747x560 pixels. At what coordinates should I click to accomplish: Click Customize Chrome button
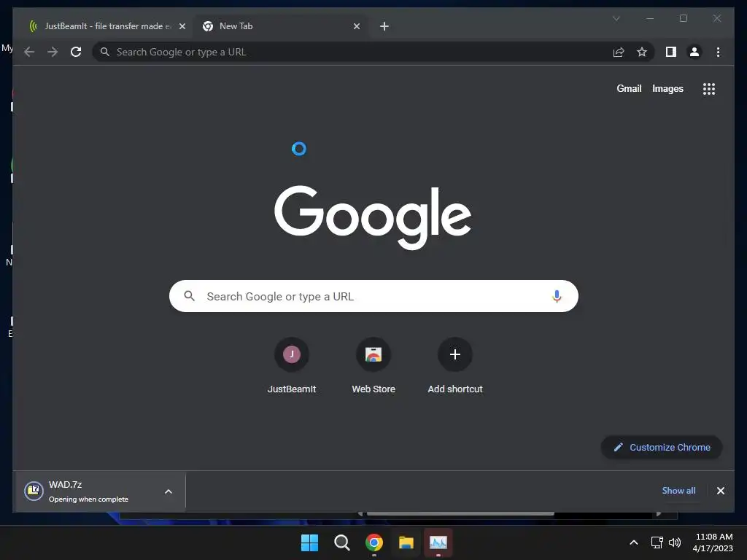[x=662, y=447]
